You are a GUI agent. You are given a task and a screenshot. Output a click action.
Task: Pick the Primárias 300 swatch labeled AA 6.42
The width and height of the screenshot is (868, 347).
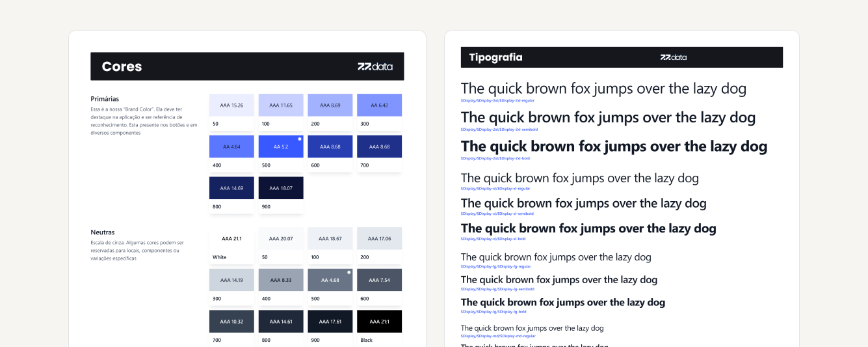[379, 105]
